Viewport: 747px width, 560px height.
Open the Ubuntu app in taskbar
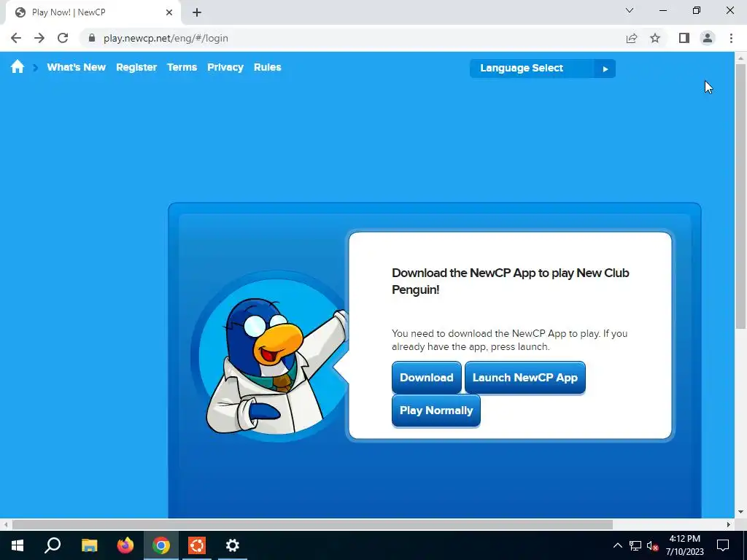[x=197, y=545]
